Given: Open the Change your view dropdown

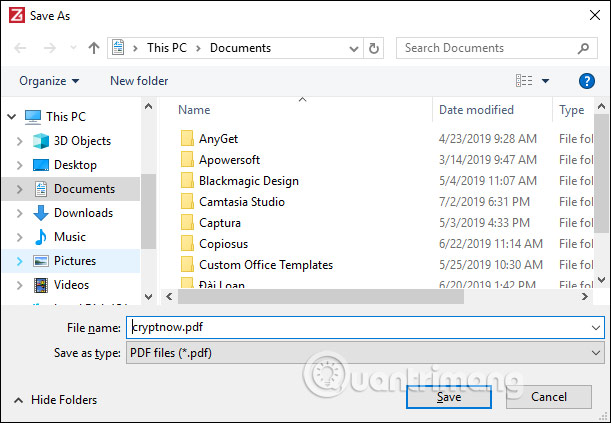Looking at the screenshot, I should point(546,81).
